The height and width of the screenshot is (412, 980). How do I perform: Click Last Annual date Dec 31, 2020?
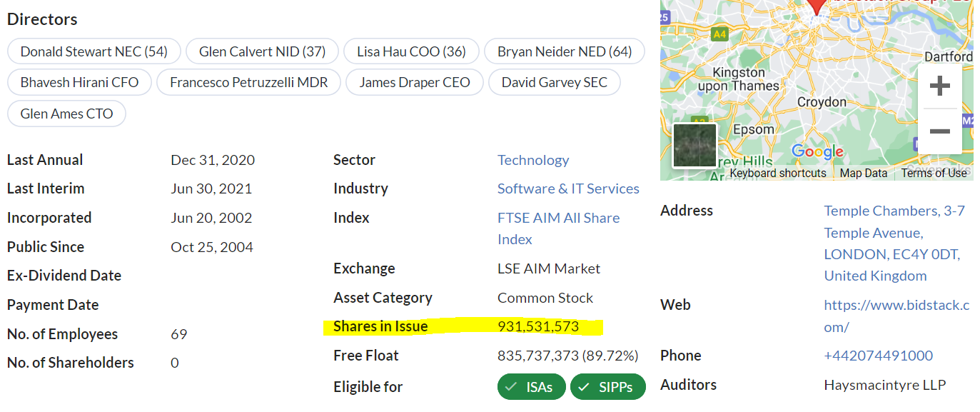(x=213, y=160)
